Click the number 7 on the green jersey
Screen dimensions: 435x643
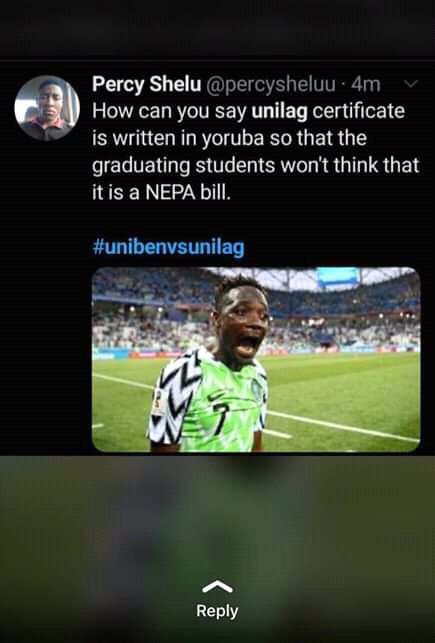click(219, 419)
